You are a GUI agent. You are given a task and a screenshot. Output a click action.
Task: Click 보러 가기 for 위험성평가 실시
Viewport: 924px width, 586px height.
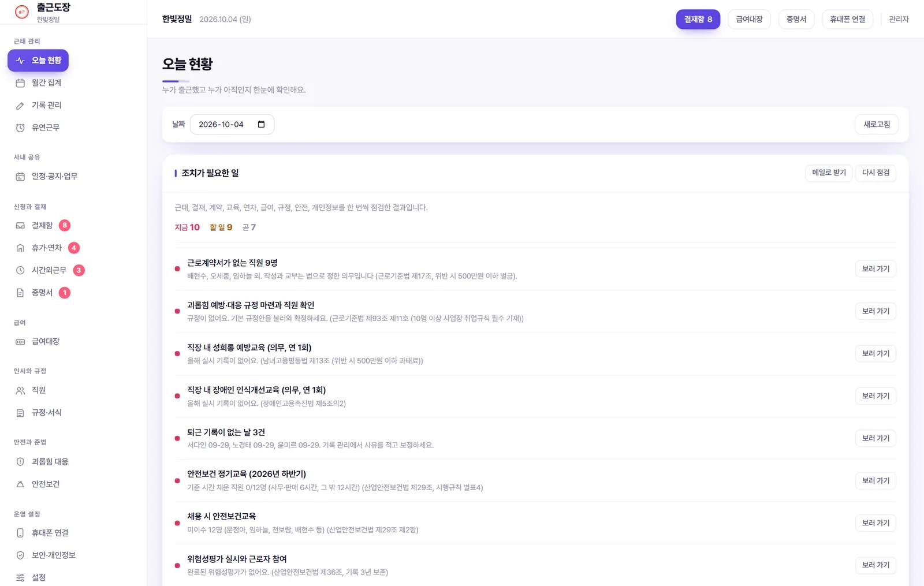click(875, 565)
